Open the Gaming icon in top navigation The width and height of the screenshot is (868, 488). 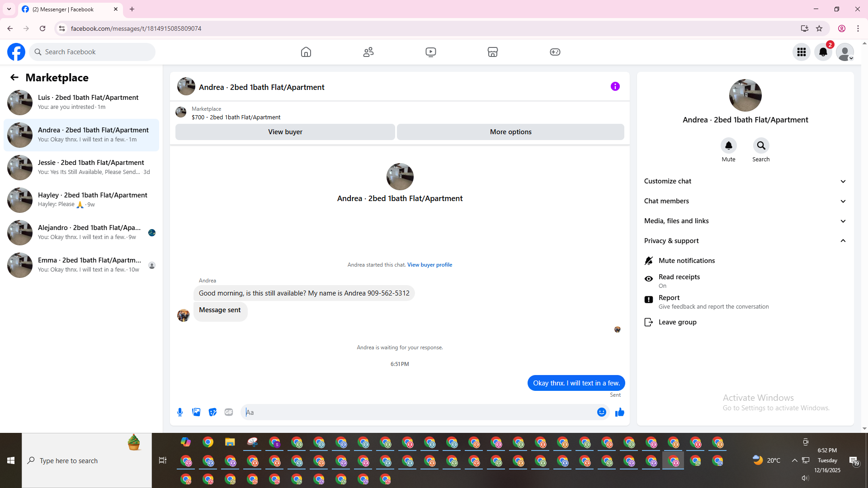coord(555,52)
